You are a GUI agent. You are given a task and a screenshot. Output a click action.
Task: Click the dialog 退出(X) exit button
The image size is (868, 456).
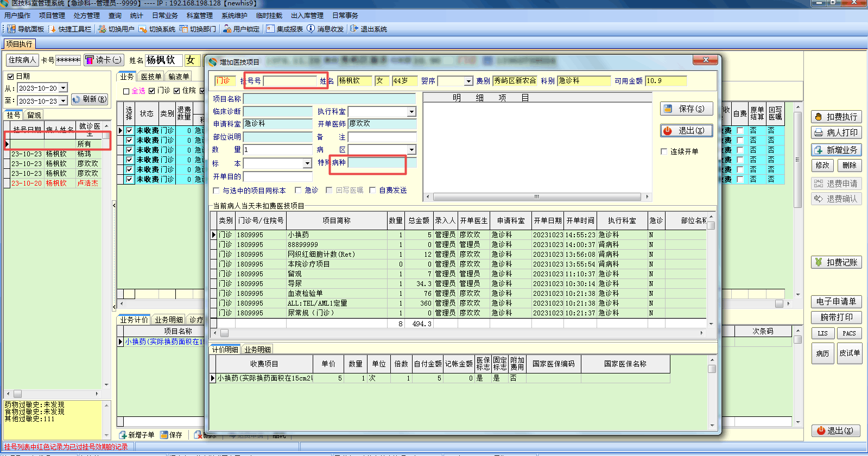coord(686,131)
